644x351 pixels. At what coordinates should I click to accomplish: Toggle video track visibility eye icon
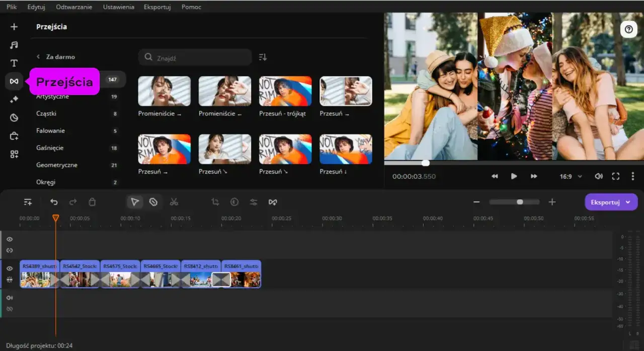click(10, 268)
